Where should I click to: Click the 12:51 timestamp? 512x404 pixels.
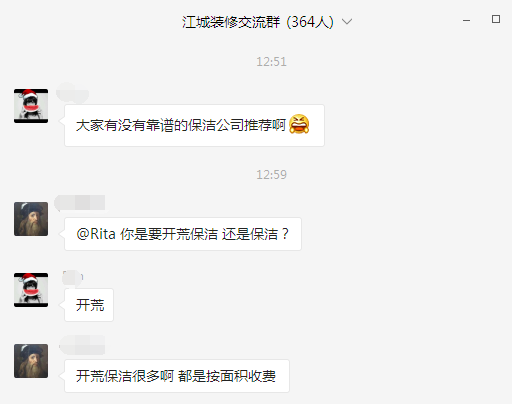[271, 62]
